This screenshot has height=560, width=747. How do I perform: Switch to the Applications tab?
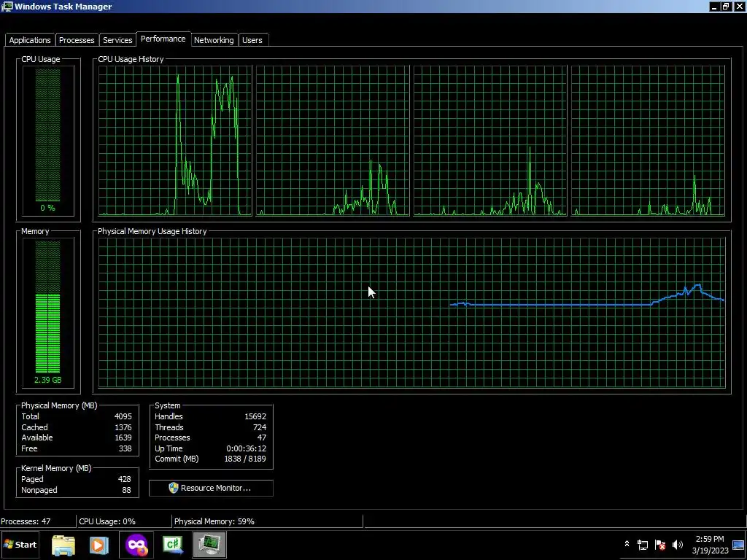click(x=29, y=40)
